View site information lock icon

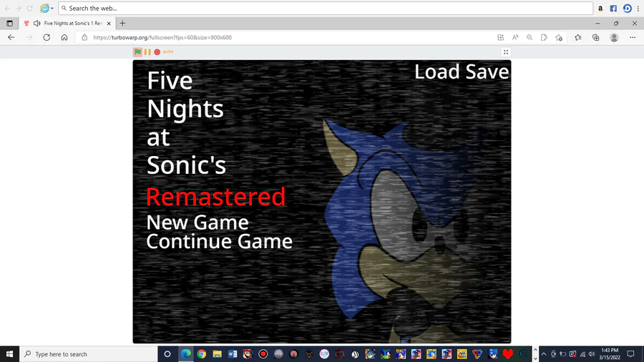click(84, 37)
